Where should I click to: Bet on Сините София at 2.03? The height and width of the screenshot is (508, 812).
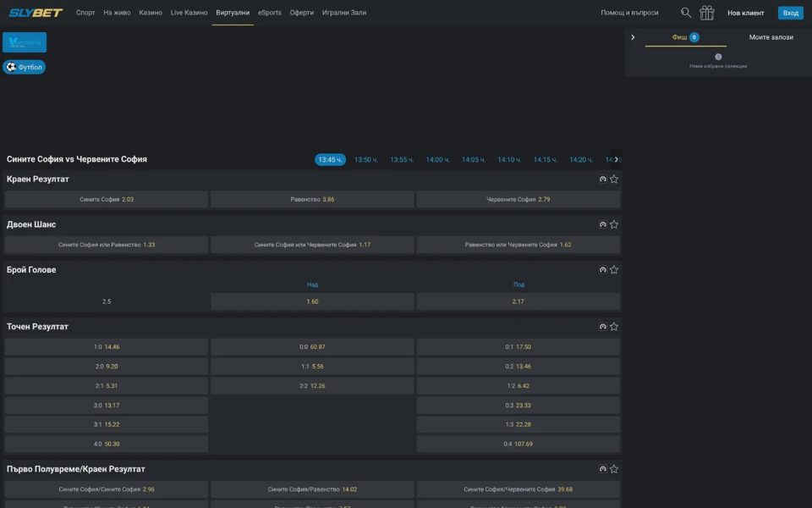107,199
